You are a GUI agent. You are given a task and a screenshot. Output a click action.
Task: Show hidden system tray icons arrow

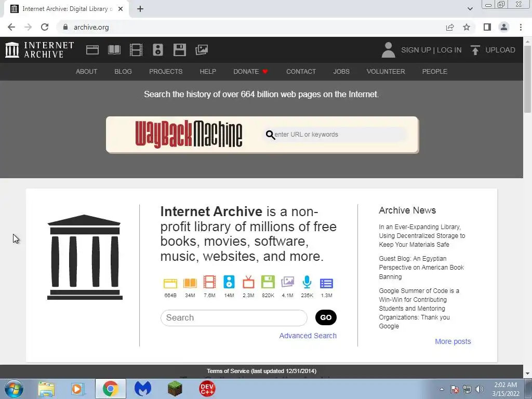click(442, 389)
